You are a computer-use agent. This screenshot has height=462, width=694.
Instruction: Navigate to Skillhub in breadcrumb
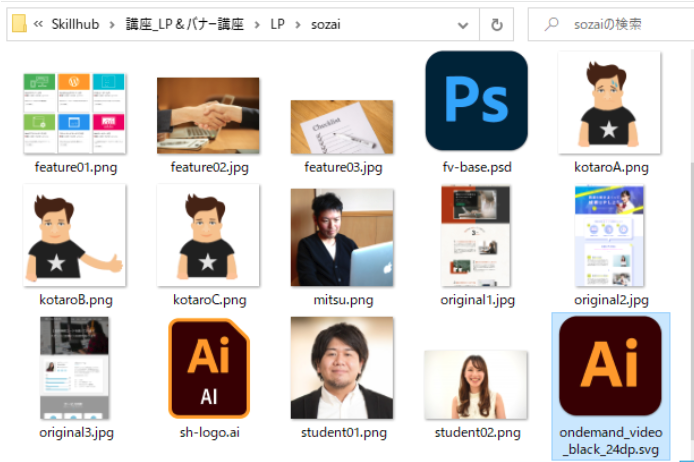75,24
